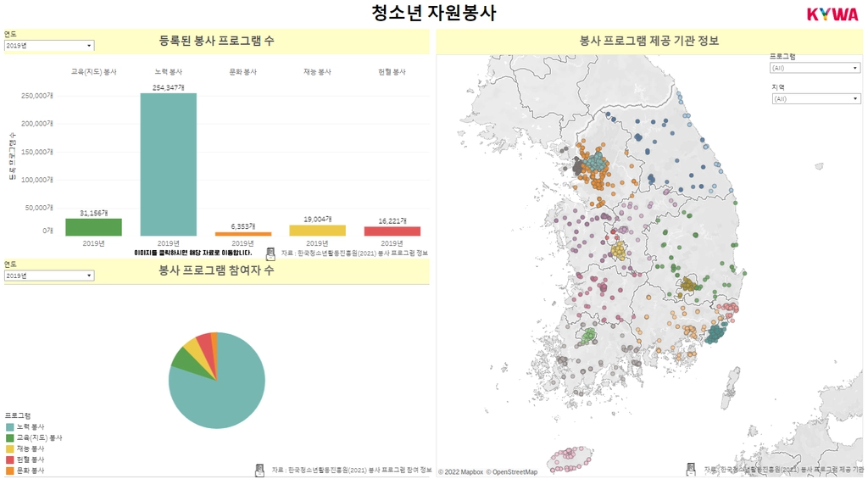Open the 연도 dropdown above the bar chart

click(49, 46)
